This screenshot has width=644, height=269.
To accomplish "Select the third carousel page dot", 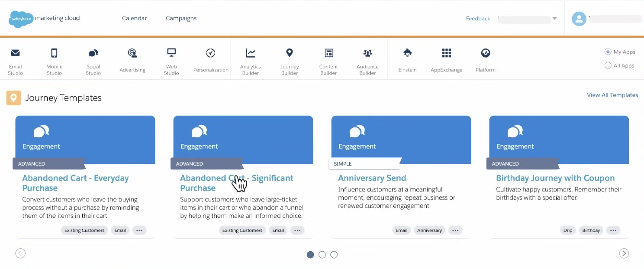I will tap(334, 255).
